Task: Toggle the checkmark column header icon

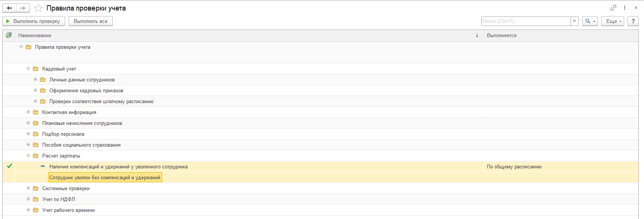Action: coord(9,35)
